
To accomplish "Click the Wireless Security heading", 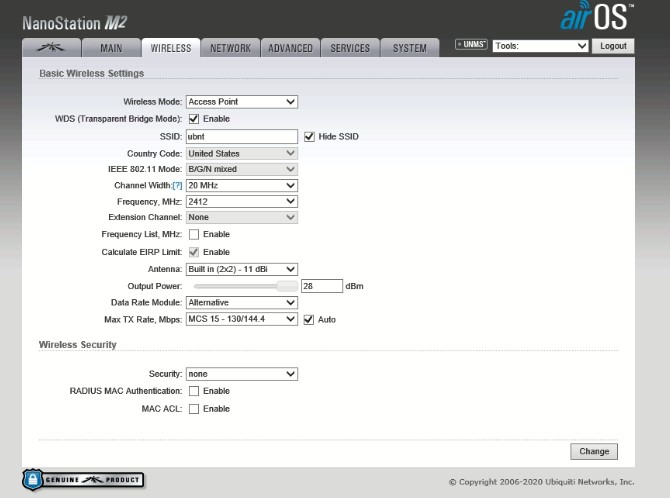I will [x=77, y=345].
